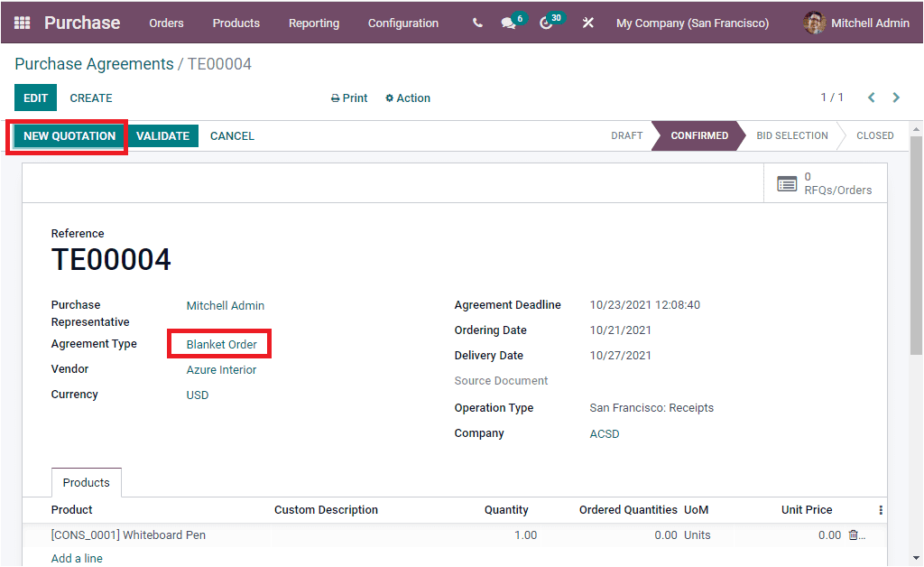924x567 pixels.
Task: Open the Orders menu
Action: (166, 23)
